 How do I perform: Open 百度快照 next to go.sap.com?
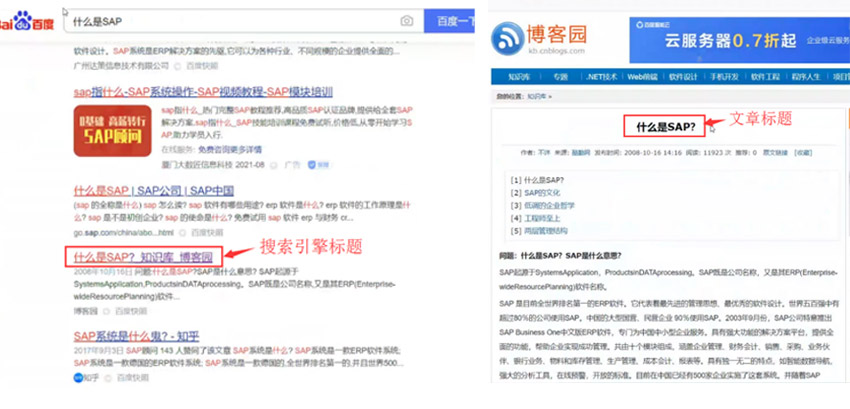click(205, 232)
